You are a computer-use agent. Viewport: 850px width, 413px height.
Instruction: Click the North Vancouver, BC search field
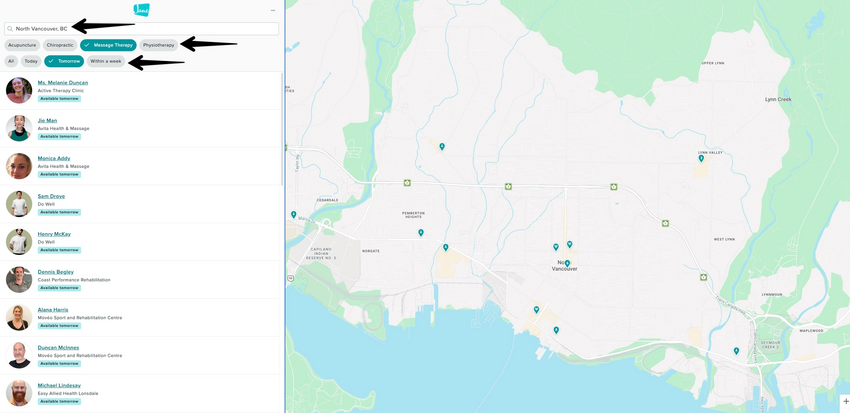(145, 29)
